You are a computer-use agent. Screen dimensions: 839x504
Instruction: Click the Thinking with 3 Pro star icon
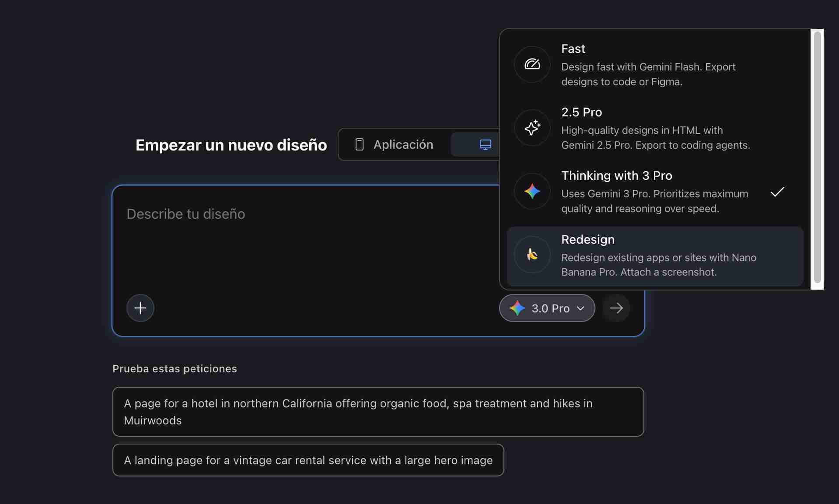pyautogui.click(x=532, y=191)
